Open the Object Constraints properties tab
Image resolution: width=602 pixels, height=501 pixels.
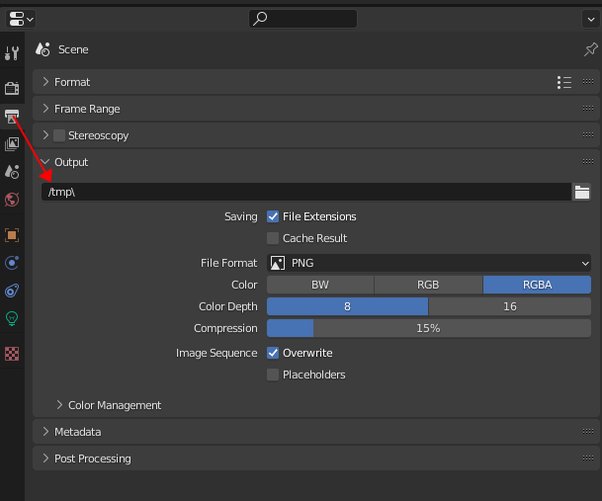tap(12, 291)
